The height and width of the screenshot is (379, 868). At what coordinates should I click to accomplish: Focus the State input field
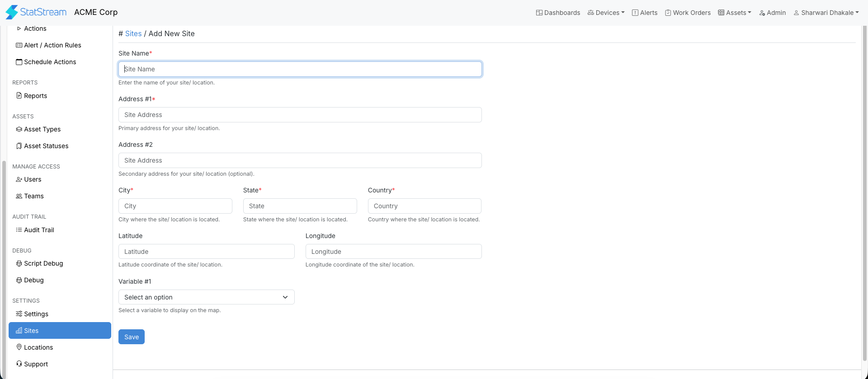pos(300,206)
